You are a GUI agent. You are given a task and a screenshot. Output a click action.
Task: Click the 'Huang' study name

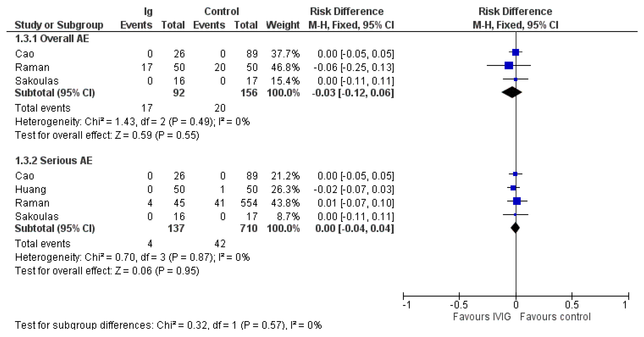(31, 190)
